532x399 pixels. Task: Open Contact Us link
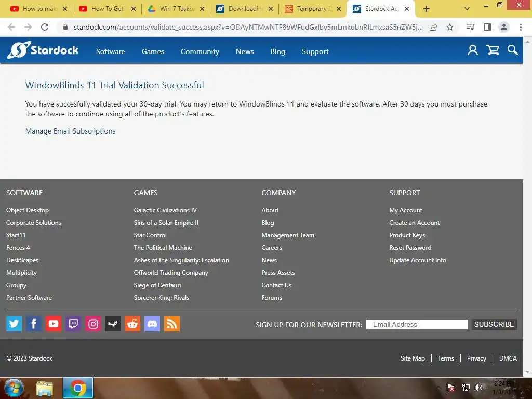point(276,285)
